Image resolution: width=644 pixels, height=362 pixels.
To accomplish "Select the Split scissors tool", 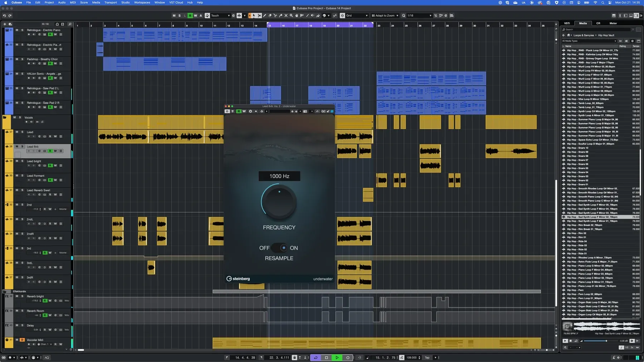I will (x=275, y=15).
